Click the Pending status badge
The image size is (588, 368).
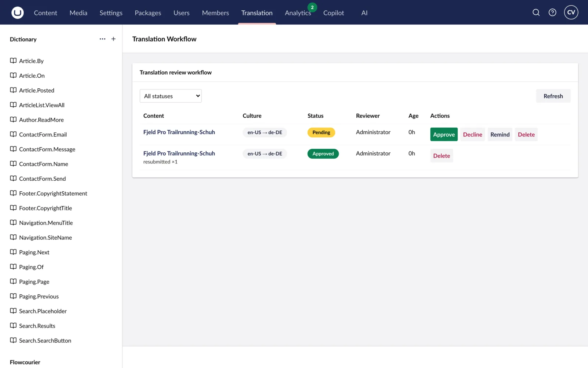pos(321,132)
